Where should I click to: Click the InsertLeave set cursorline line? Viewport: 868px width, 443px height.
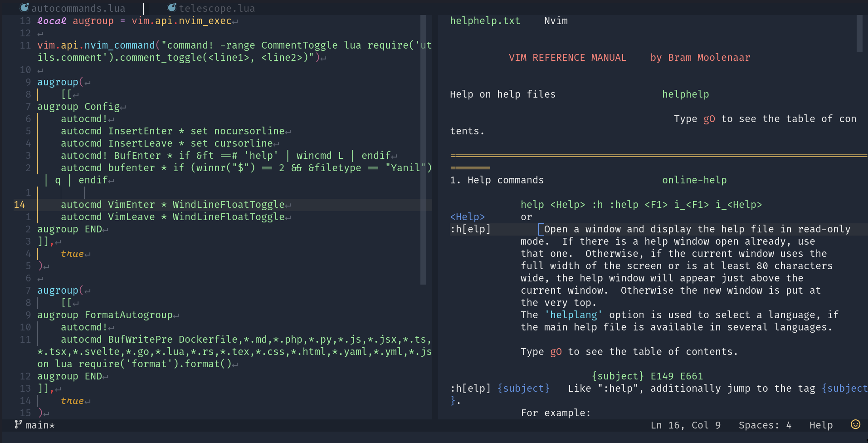[x=167, y=143]
